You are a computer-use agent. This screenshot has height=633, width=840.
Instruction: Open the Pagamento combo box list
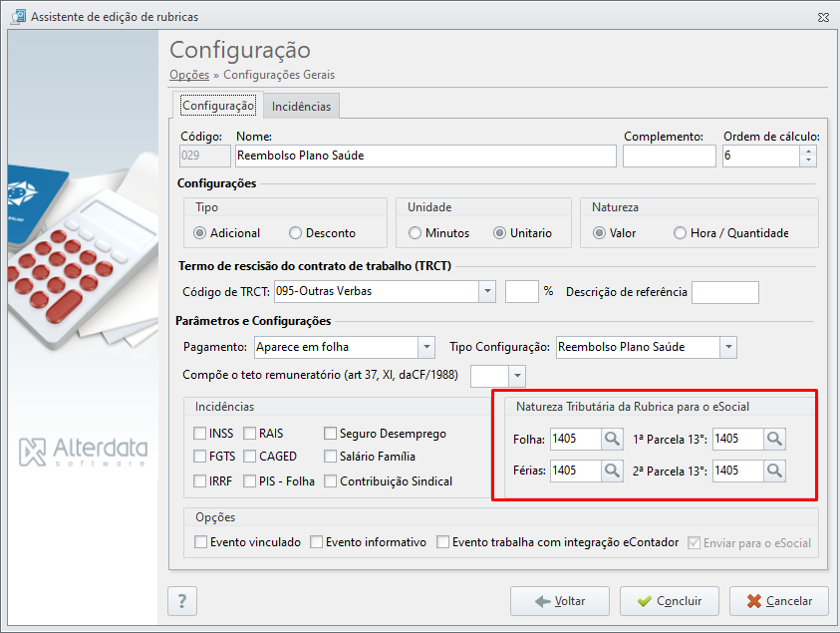click(426, 347)
